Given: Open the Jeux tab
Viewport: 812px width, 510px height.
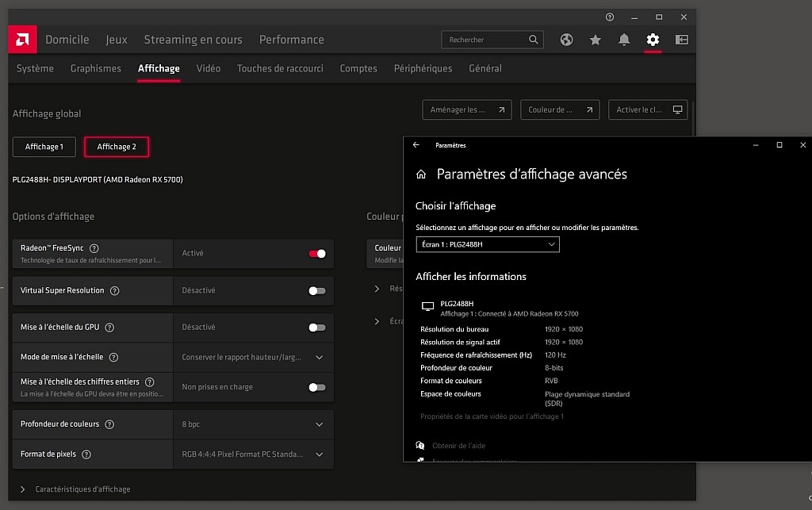Looking at the screenshot, I should pos(117,40).
